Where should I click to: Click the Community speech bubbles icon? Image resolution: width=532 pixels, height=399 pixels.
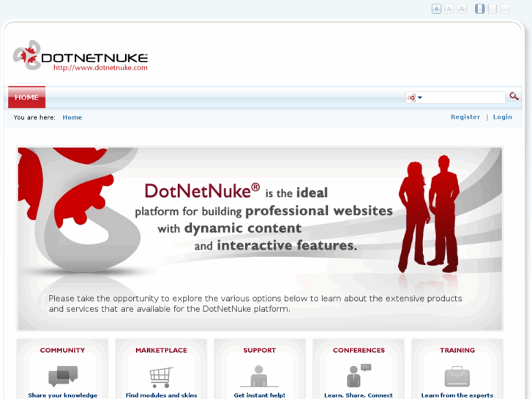point(63,376)
